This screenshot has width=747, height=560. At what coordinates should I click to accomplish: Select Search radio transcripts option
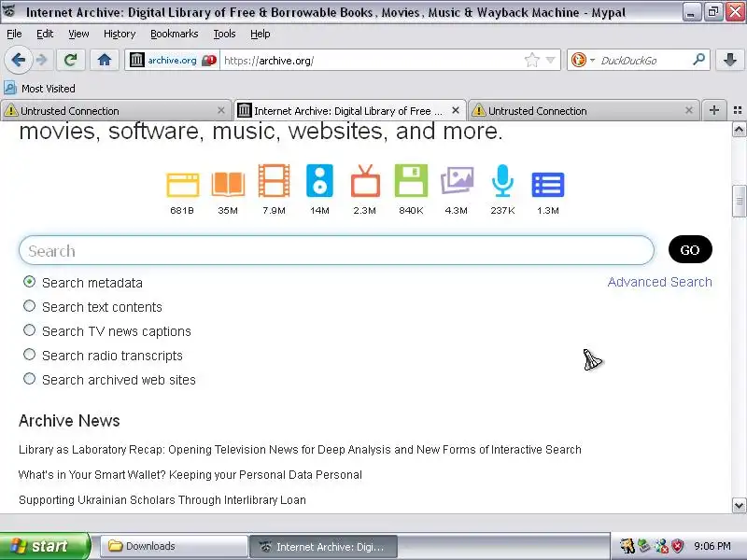tap(29, 355)
